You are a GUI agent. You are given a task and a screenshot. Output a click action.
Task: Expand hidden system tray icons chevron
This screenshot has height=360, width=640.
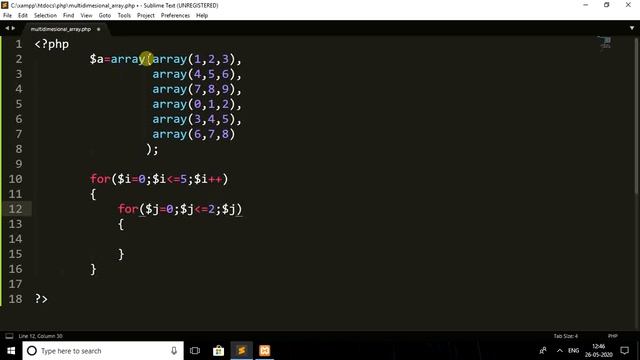click(560, 351)
